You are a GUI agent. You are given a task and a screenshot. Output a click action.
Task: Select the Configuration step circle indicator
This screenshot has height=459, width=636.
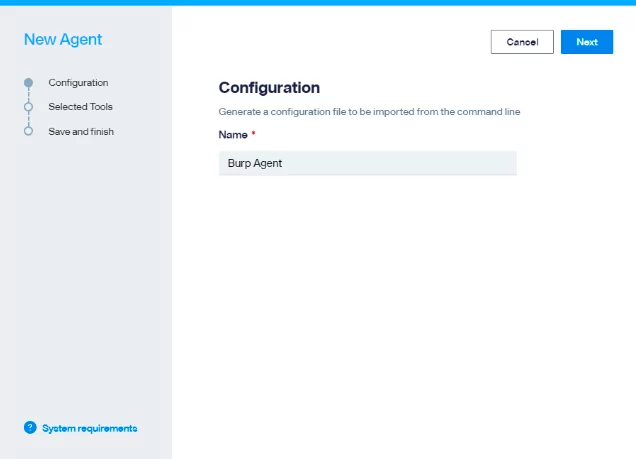[28, 83]
